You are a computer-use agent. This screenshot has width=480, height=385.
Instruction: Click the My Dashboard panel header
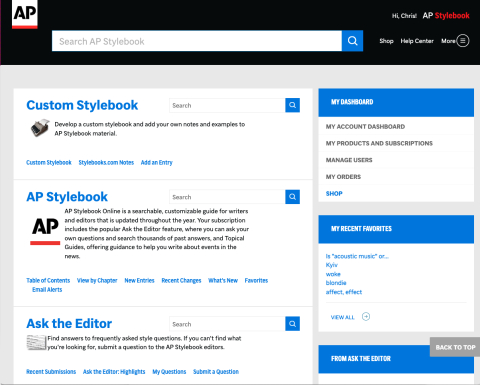click(x=396, y=102)
